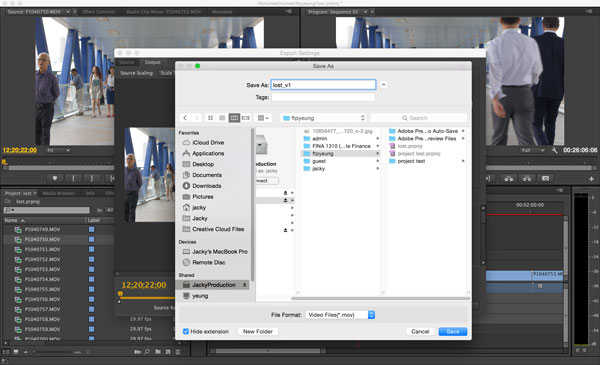Create new bin in Project panel
This screenshot has width=600, height=365.
coord(158,352)
